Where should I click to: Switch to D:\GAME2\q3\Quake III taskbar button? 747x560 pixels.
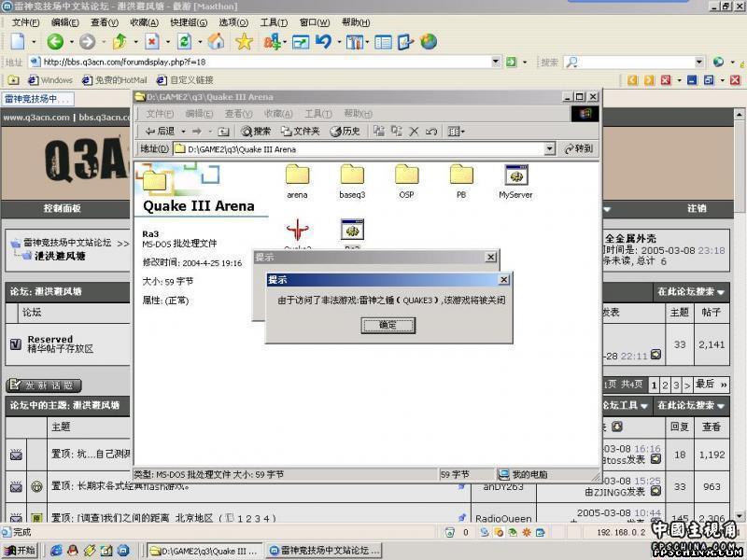[x=204, y=551]
